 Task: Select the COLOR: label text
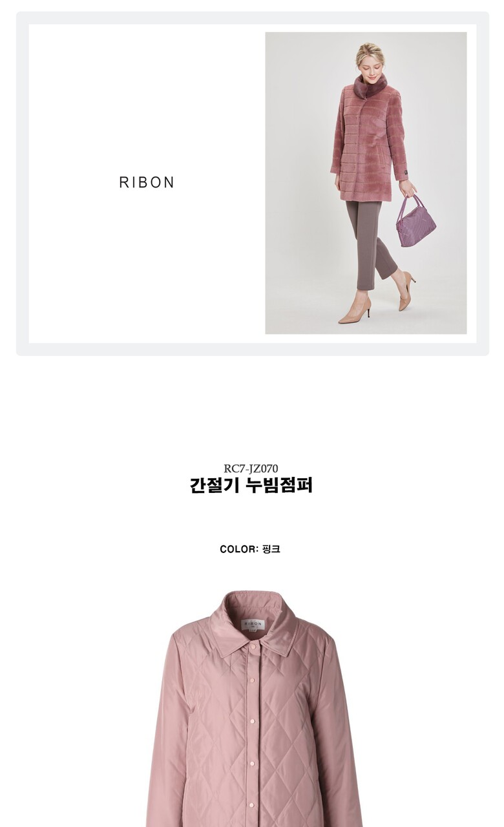(x=239, y=549)
